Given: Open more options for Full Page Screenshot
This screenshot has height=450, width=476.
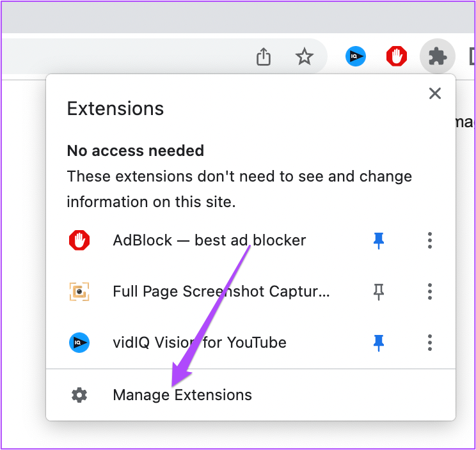Looking at the screenshot, I should click(430, 291).
